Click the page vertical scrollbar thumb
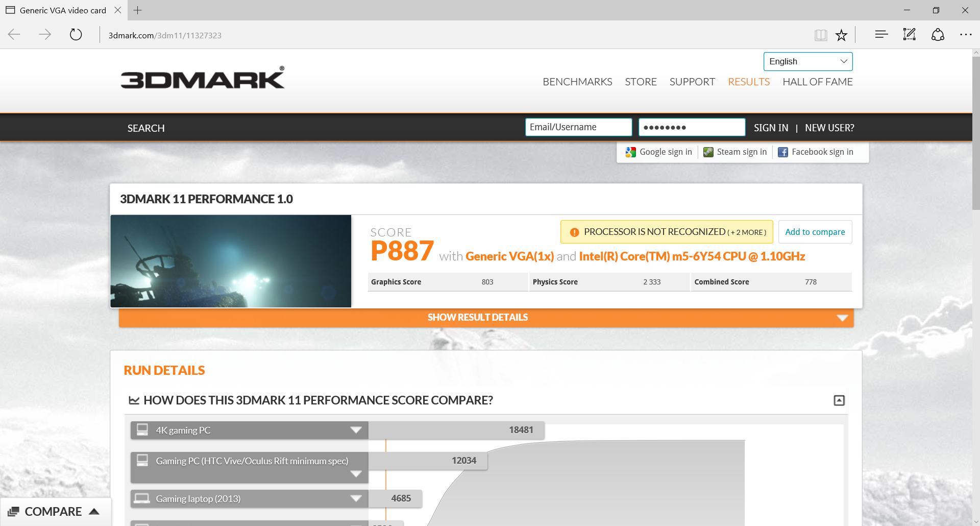980x526 pixels. [x=976, y=133]
